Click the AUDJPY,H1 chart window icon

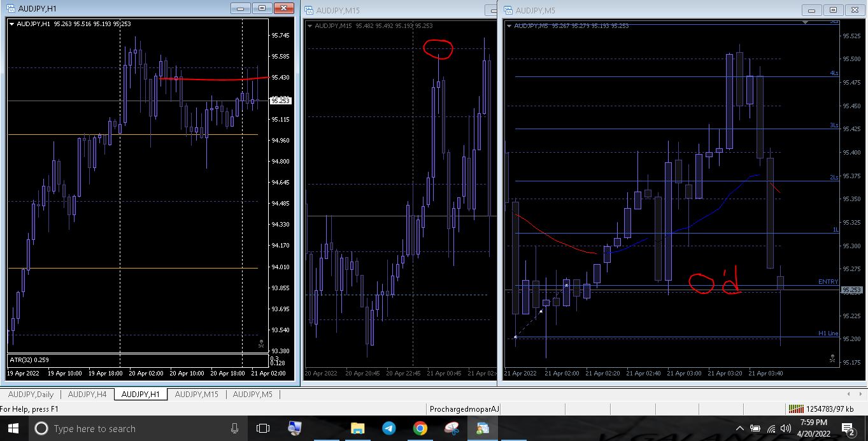[11, 8]
